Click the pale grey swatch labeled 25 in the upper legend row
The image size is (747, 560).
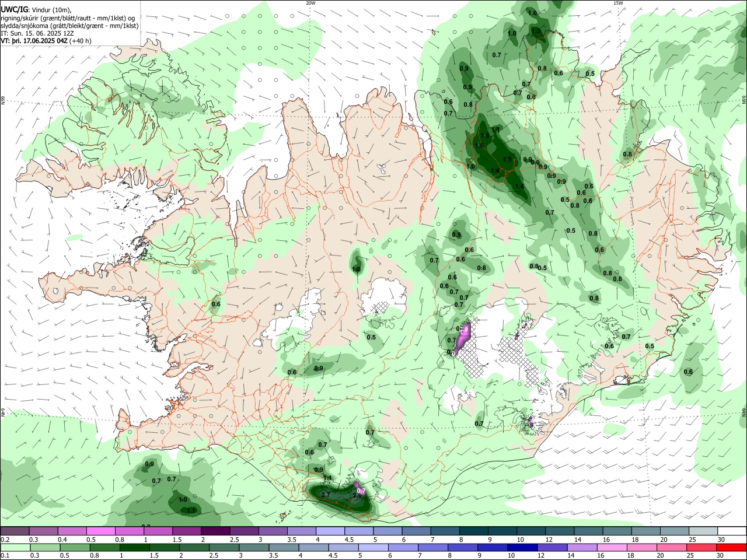[704, 531]
